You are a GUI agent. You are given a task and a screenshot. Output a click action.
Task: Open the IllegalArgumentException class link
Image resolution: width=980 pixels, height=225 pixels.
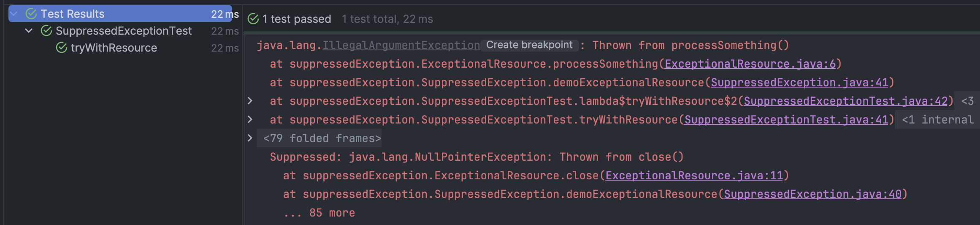(401, 45)
